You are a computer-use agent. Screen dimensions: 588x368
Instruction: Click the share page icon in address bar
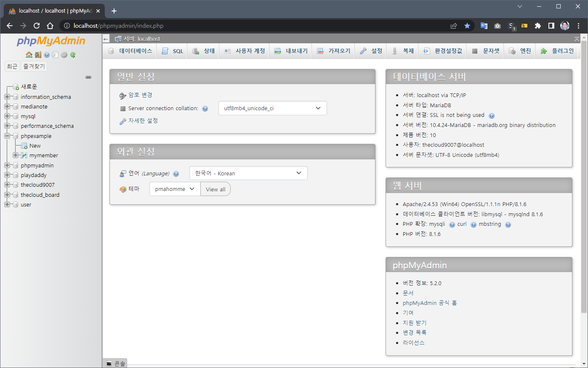pos(454,26)
